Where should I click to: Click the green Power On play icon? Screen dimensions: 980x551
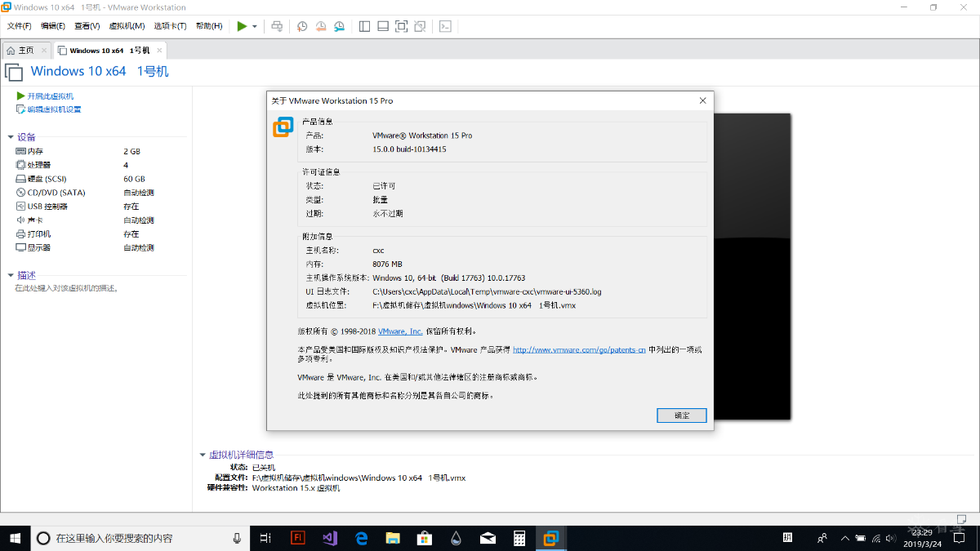242,26
